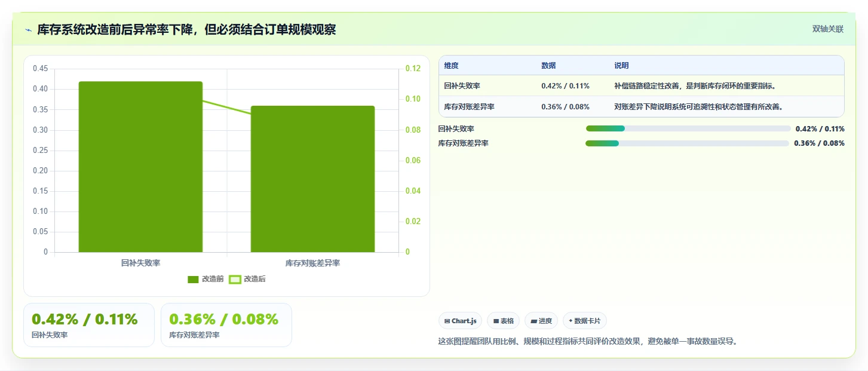
Task: Click the 0.45 left axis tick
Action: [40, 69]
